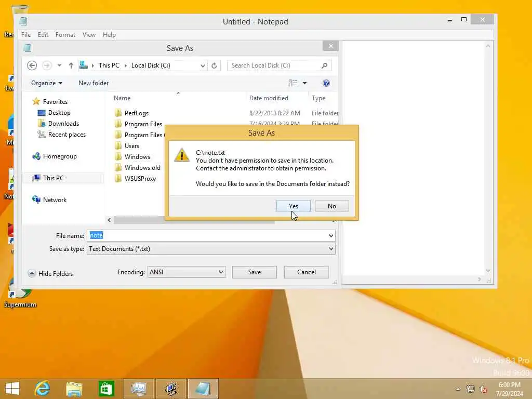Click the File name input field
Image resolution: width=532 pixels, height=399 pixels.
[x=207, y=235]
